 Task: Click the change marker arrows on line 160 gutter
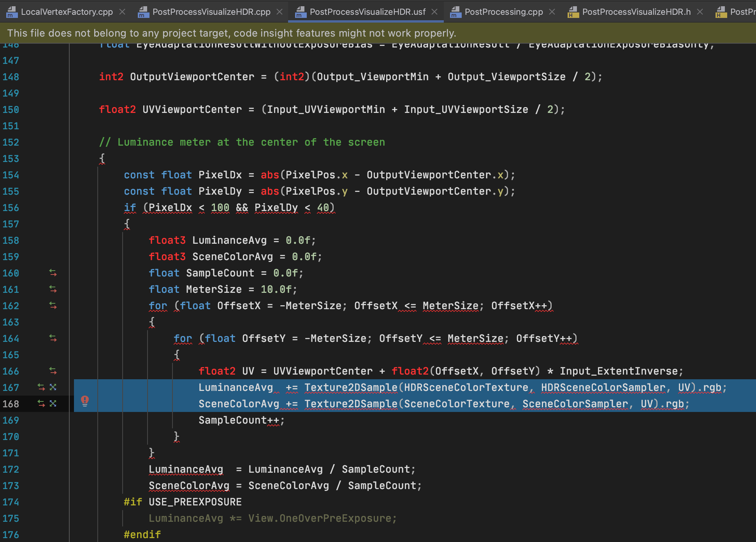click(x=53, y=273)
